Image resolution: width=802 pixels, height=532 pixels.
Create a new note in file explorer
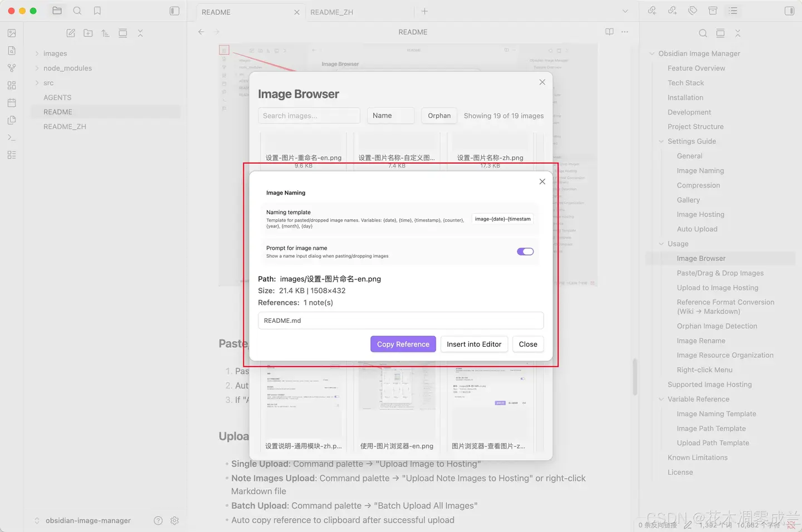[x=71, y=33]
